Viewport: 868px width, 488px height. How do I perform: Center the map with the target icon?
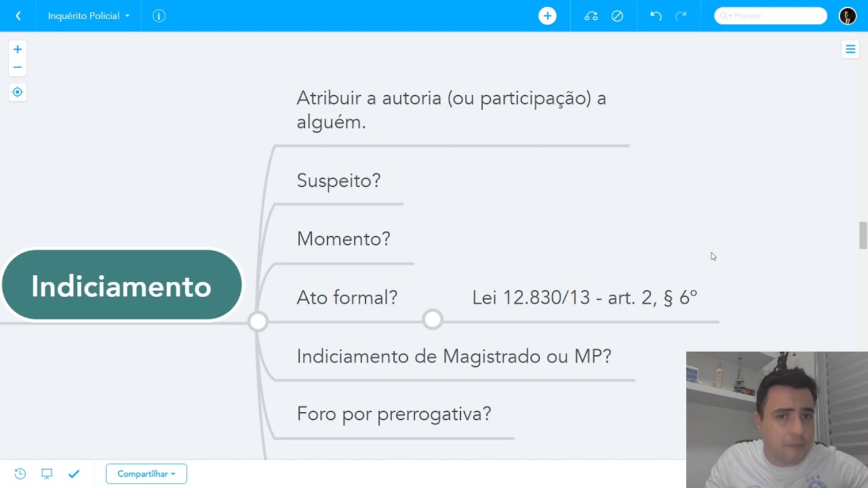pos(18,92)
